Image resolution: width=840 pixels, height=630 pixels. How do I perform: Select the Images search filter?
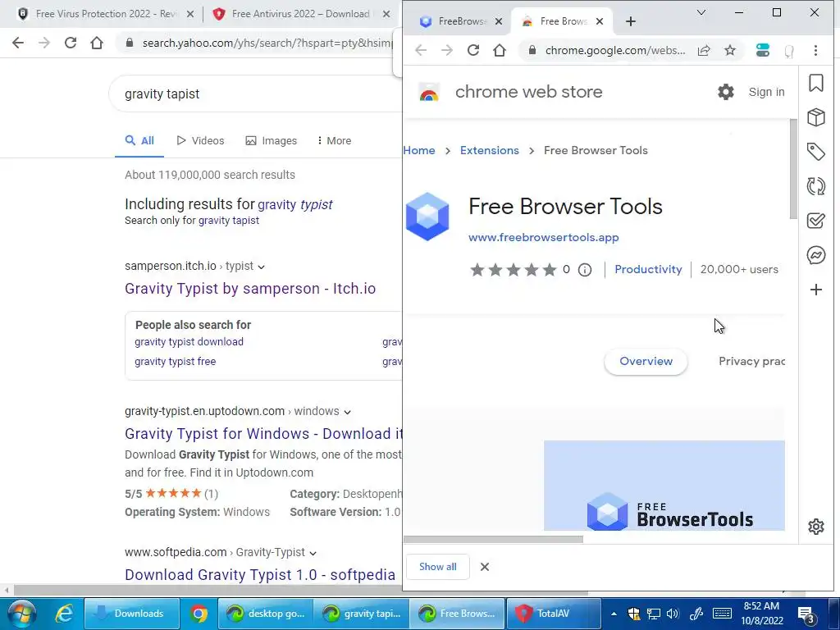271,141
